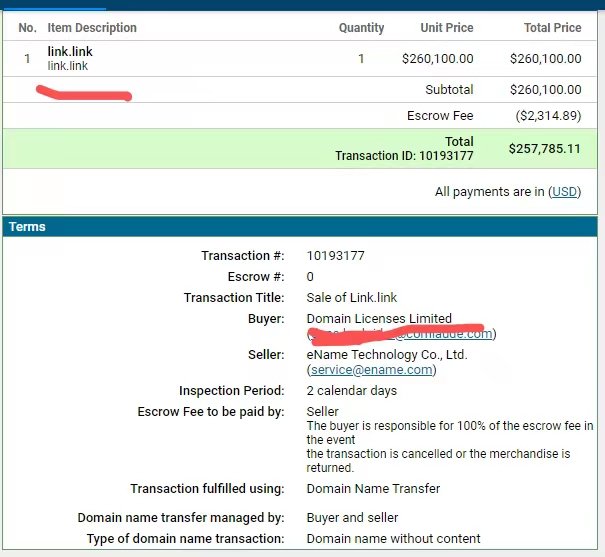This screenshot has height=557, width=605.
Task: Select the Domain name without content value
Action: coord(394,538)
